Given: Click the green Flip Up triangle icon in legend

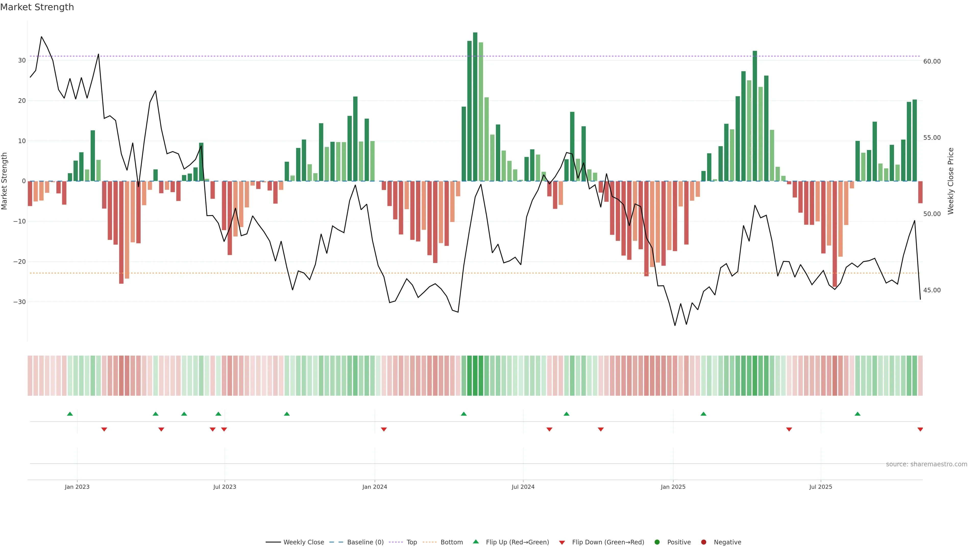Looking at the screenshot, I should click(475, 542).
